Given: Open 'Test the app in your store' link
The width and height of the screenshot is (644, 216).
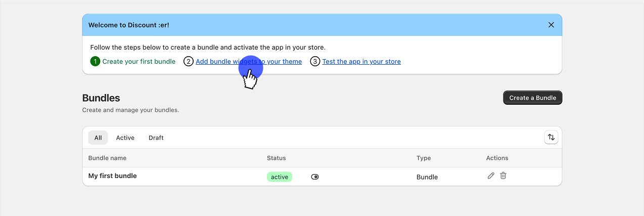Looking at the screenshot, I should [361, 62].
